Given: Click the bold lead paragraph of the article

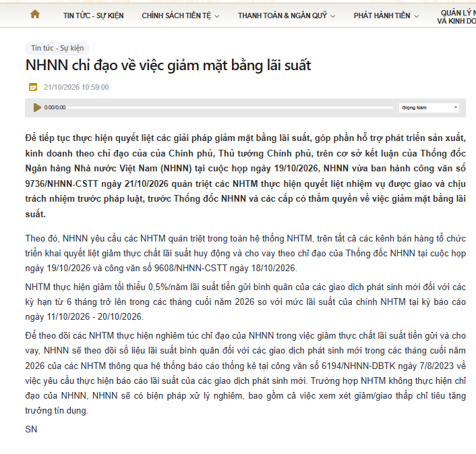Looking at the screenshot, I should [245, 176].
